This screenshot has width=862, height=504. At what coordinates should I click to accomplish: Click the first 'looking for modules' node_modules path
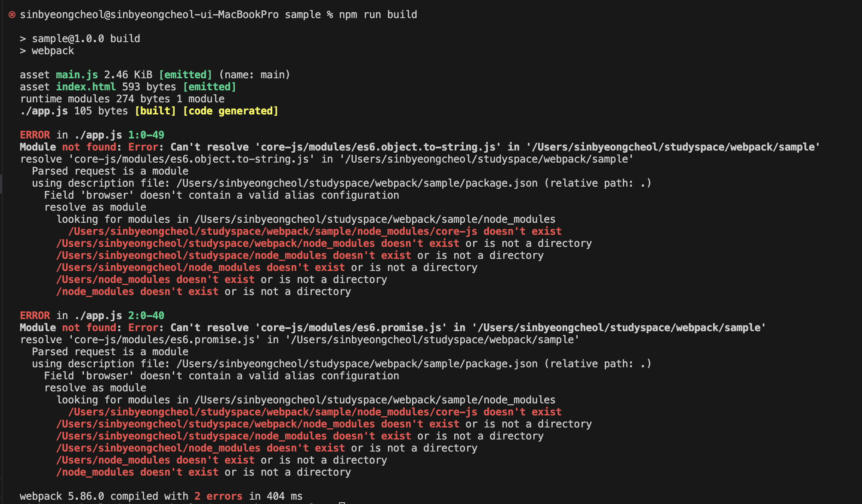point(375,219)
